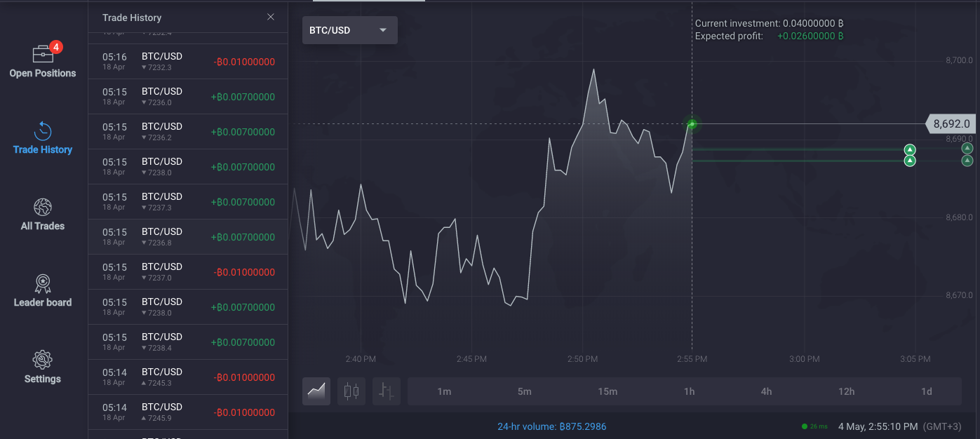Screen dimensions: 980x439
Task: Open the BTC/USD pair dropdown
Action: point(350,30)
